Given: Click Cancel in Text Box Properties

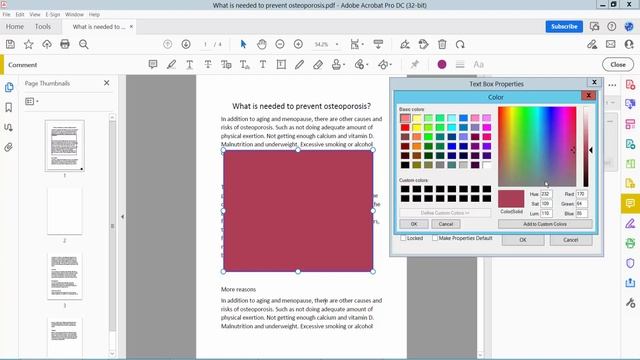Looking at the screenshot, I should (571, 240).
